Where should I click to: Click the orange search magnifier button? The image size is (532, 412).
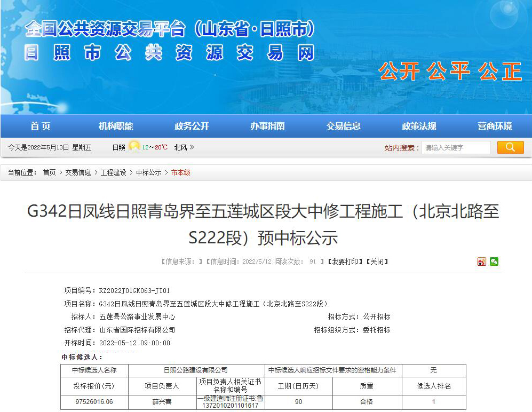coord(510,147)
